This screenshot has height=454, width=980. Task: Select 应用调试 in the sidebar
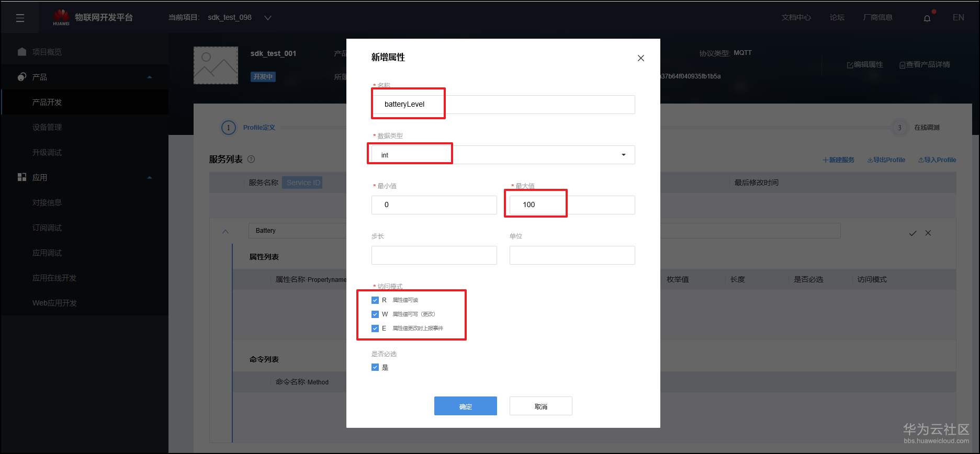[47, 253]
